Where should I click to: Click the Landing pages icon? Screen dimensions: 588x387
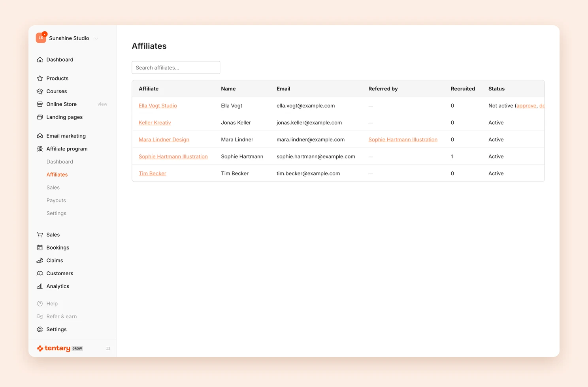tap(40, 117)
